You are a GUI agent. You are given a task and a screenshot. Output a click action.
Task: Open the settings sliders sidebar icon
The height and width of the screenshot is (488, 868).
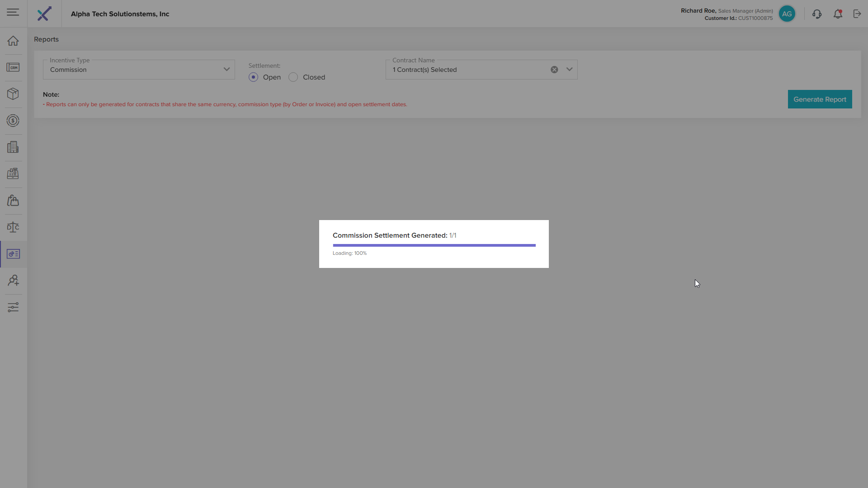[13, 307]
